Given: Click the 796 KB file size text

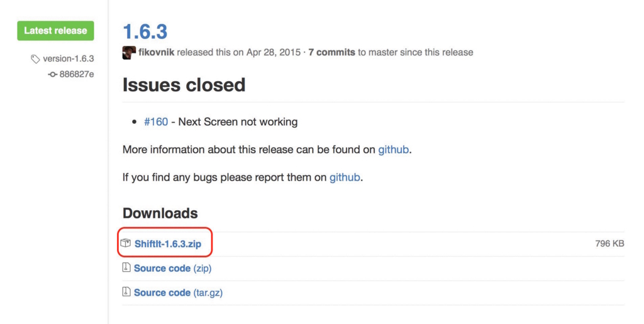Looking at the screenshot, I should click(609, 243).
